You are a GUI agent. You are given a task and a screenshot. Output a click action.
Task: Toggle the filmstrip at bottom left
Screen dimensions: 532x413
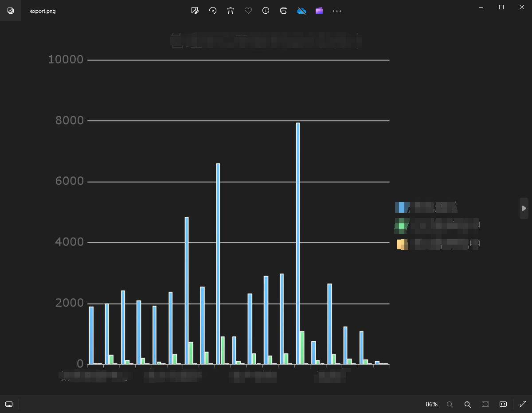[9, 404]
